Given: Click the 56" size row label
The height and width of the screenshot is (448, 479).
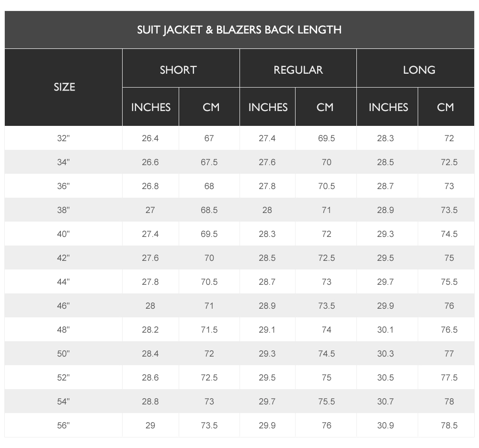Looking at the screenshot, I should pyautogui.click(x=63, y=426).
